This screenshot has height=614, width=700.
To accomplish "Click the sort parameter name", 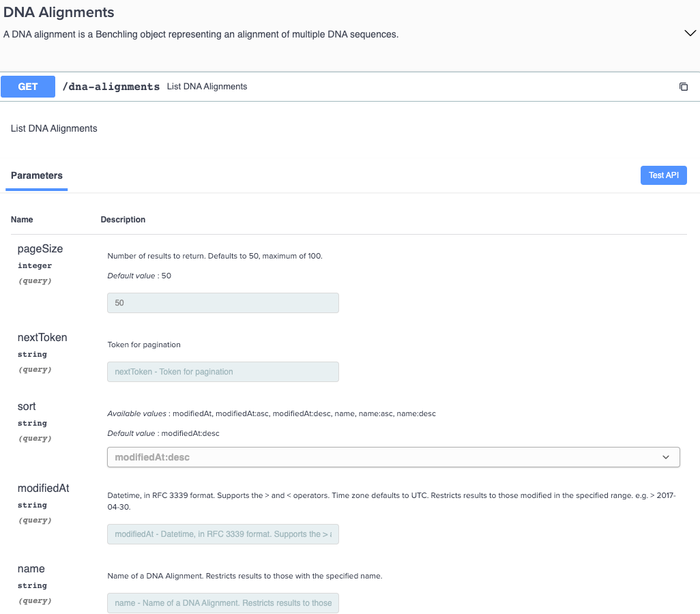I will 27,407.
